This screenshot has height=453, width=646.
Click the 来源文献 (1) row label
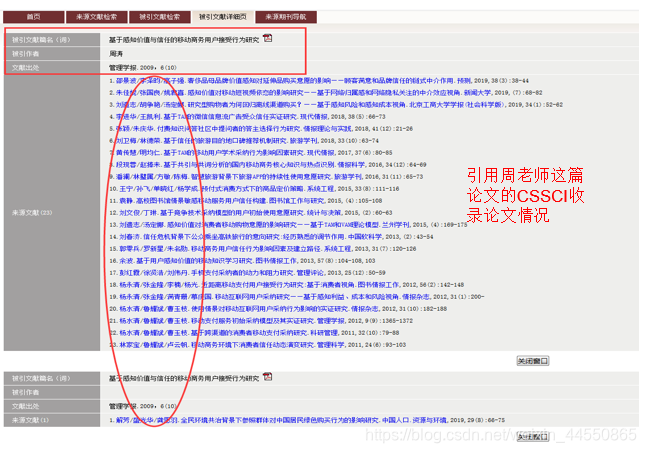30,420
